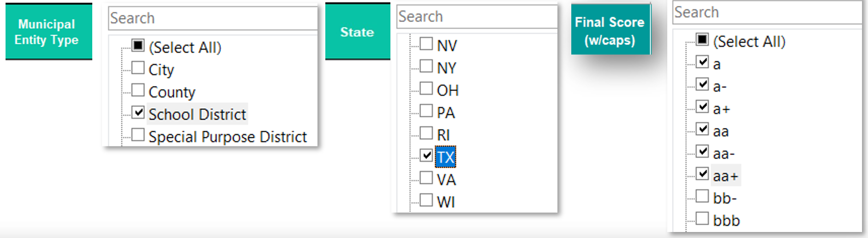Click the Final Score search box
The image size is (868, 238).
pyautogui.click(x=766, y=12)
